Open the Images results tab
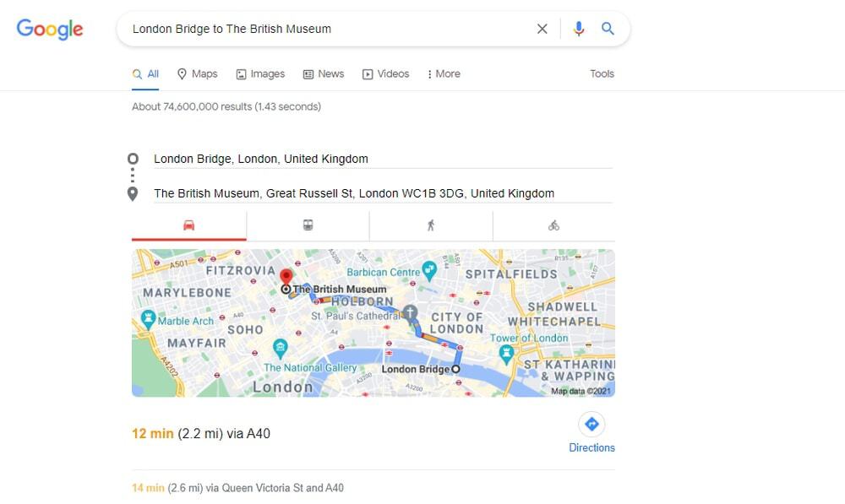The height and width of the screenshot is (504, 845). 260,73
